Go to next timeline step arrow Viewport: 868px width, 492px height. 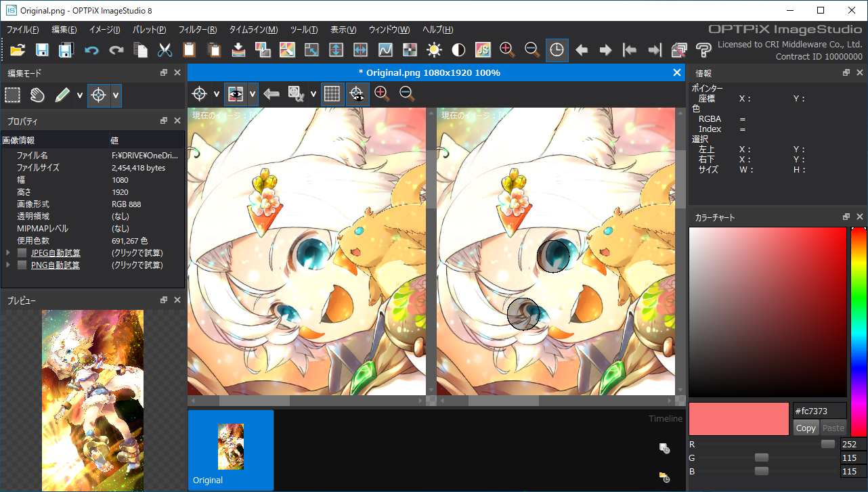(606, 50)
